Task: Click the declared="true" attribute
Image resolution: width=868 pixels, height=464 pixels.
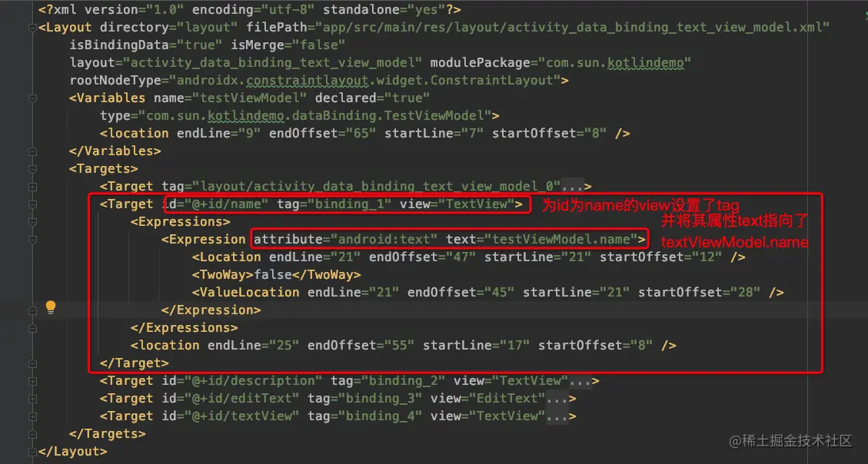Action: click(x=373, y=98)
